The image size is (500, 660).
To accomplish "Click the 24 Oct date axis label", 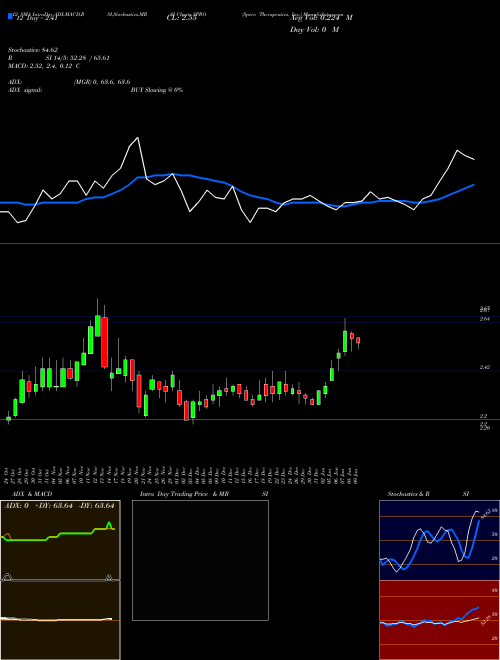I will (x=8, y=474).
